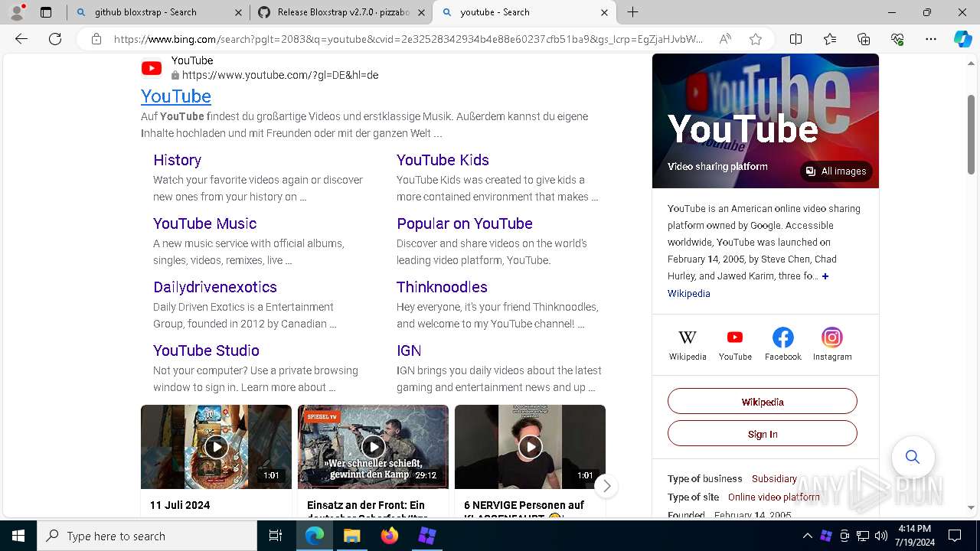
Task: Show next videos with carousel arrow
Action: click(x=606, y=486)
